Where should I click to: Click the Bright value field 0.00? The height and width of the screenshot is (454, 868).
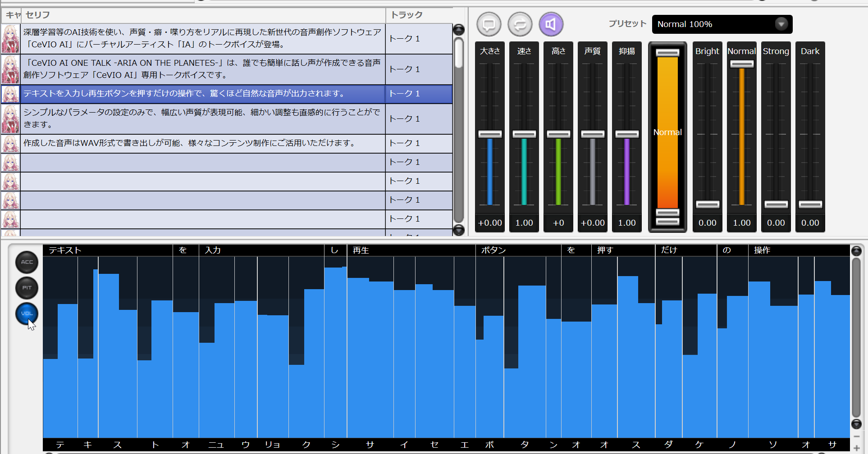coord(708,223)
